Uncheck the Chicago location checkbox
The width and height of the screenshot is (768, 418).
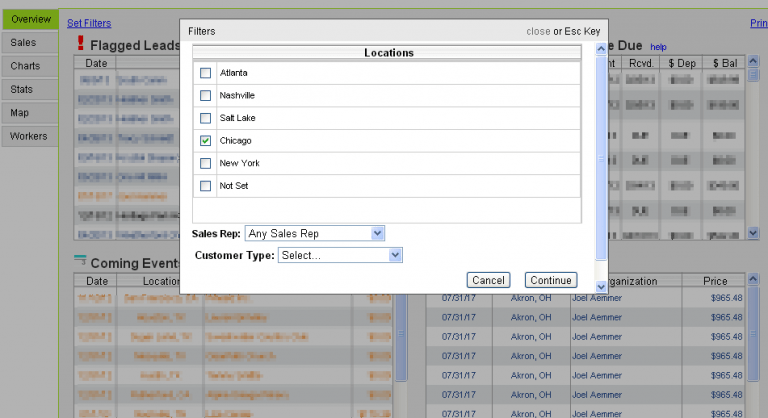pyautogui.click(x=206, y=141)
